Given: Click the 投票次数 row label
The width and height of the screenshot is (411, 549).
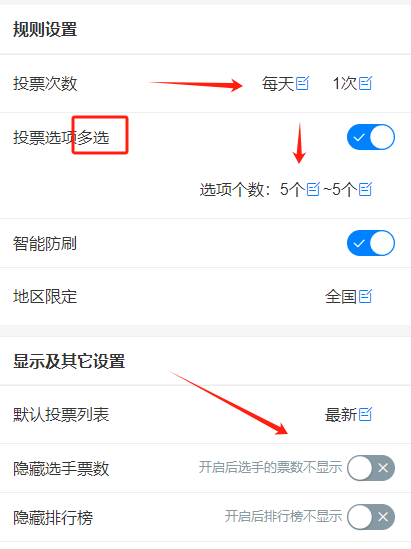Looking at the screenshot, I should click(45, 84).
